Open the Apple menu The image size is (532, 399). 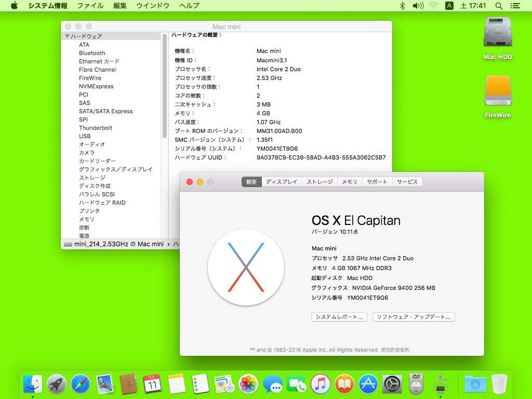(x=14, y=6)
